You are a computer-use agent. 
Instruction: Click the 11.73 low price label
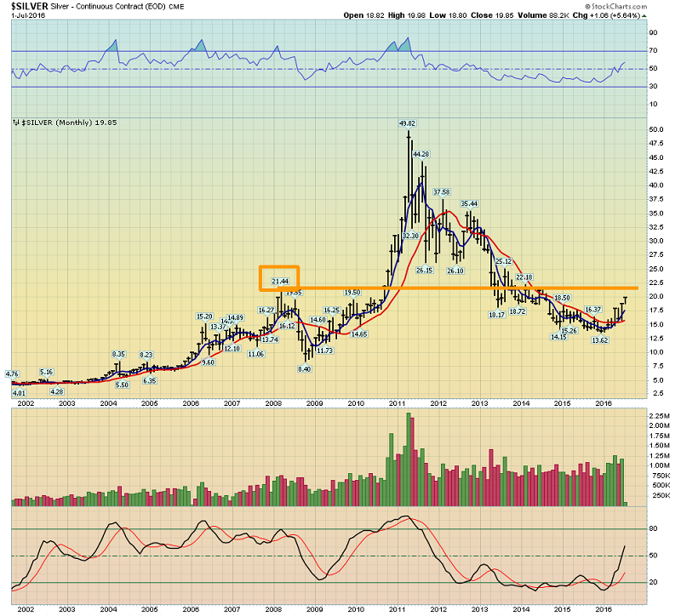coord(324,351)
